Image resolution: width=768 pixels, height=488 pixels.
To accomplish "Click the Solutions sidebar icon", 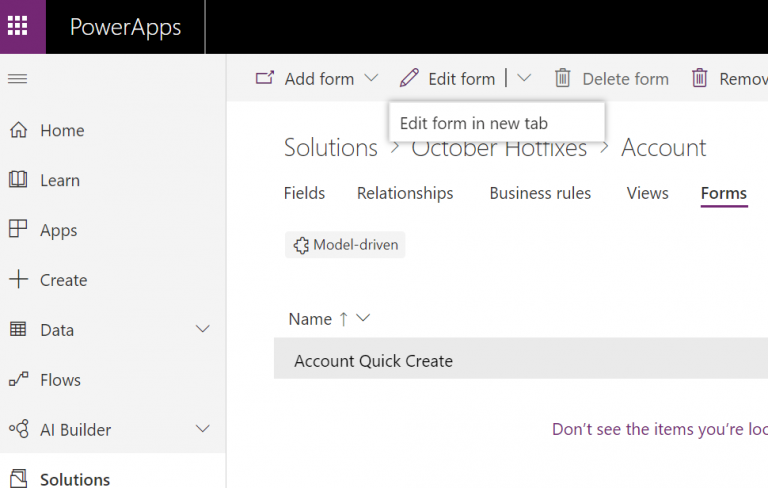I will (18, 478).
